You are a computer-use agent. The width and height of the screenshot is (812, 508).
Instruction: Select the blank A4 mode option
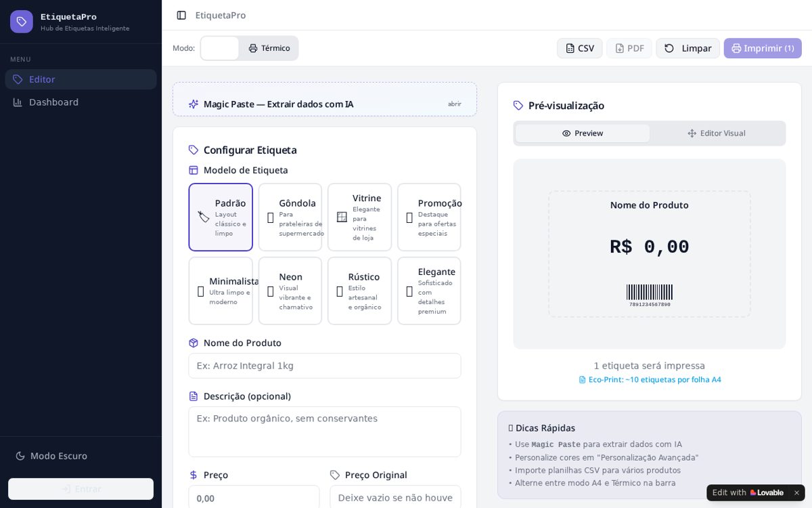(x=220, y=48)
